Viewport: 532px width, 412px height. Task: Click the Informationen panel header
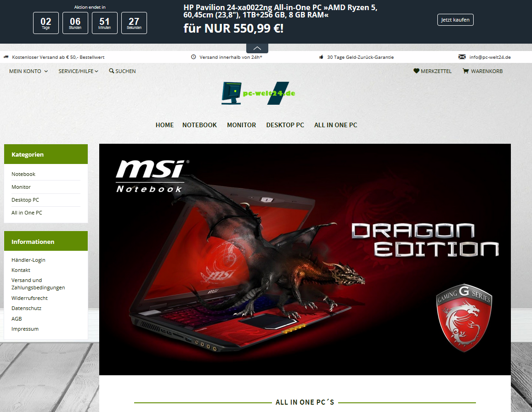tap(46, 241)
